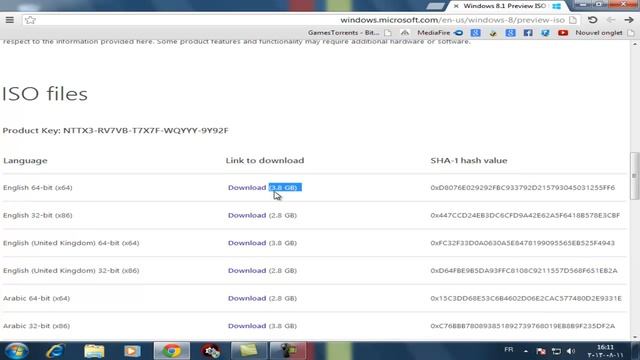Download the English 64-bit (x64) ISO
Screen dimensions: 640x360
(247, 187)
